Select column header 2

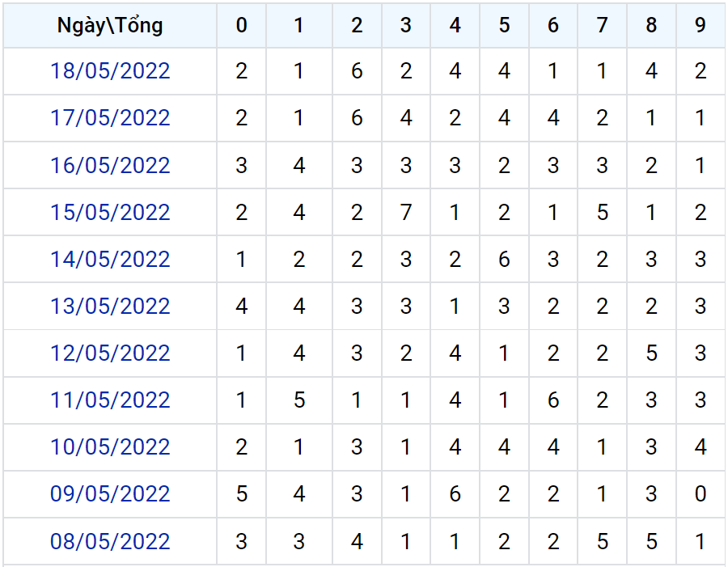click(x=357, y=26)
